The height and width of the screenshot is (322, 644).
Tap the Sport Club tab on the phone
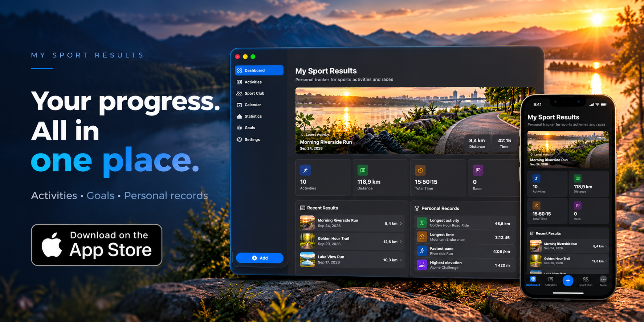586,281
